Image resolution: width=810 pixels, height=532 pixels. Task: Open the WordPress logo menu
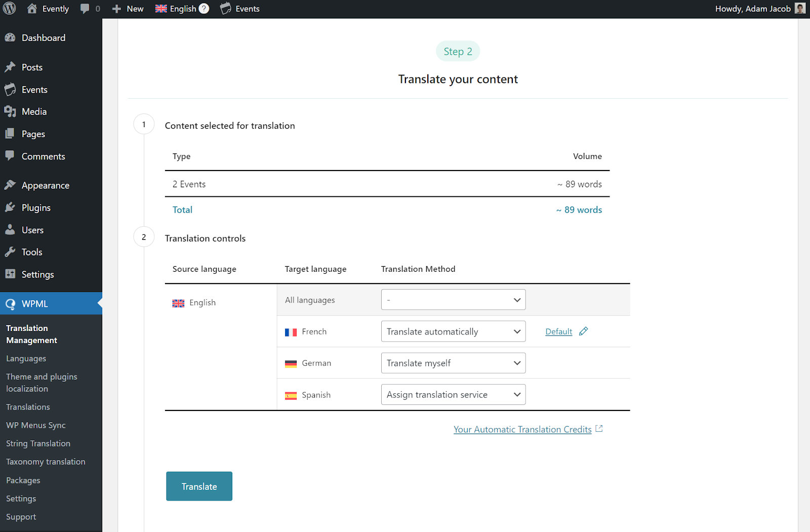9,8
